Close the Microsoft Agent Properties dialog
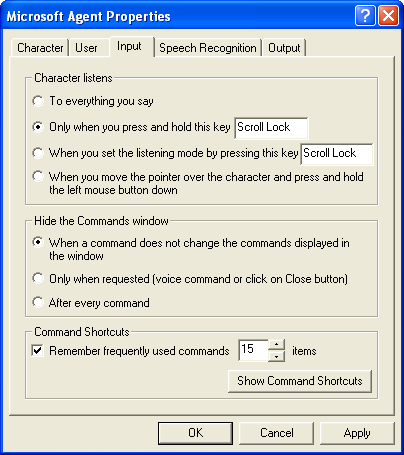The image size is (404, 455). coord(388,15)
